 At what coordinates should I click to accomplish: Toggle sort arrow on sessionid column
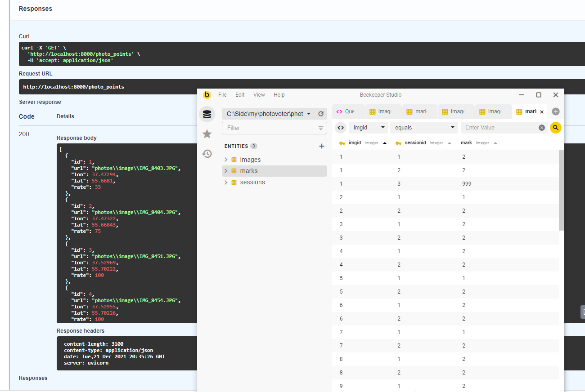click(x=449, y=143)
